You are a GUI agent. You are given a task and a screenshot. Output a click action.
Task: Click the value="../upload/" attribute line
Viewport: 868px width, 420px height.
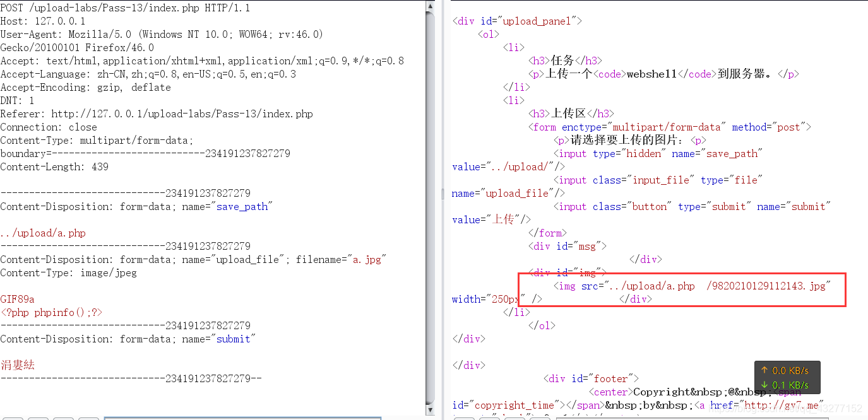point(509,167)
